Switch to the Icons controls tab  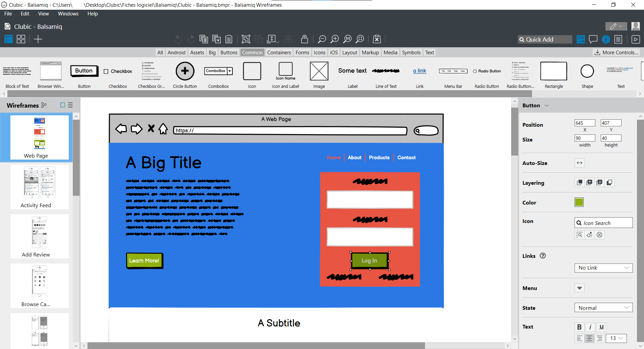tap(319, 52)
